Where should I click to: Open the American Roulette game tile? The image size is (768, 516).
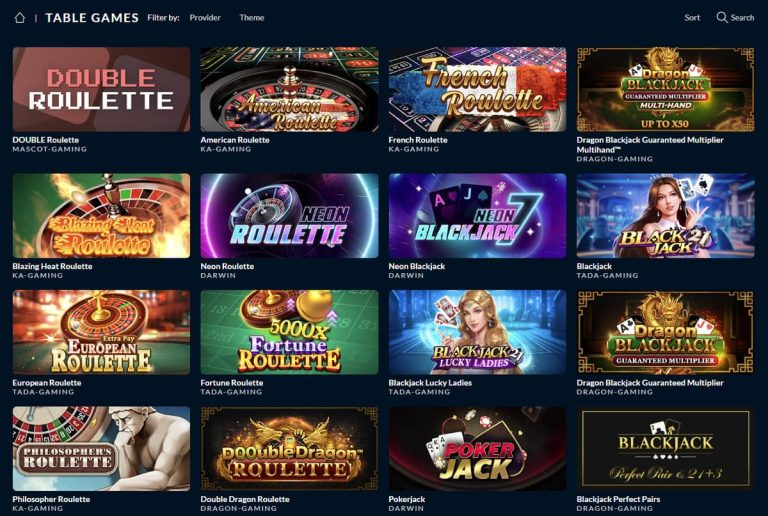click(x=289, y=89)
